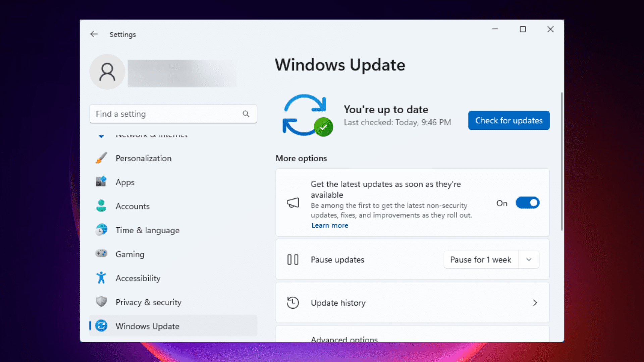The image size is (644, 362).
Task: Click the megaphone icon for latest updates
Action: (x=293, y=203)
